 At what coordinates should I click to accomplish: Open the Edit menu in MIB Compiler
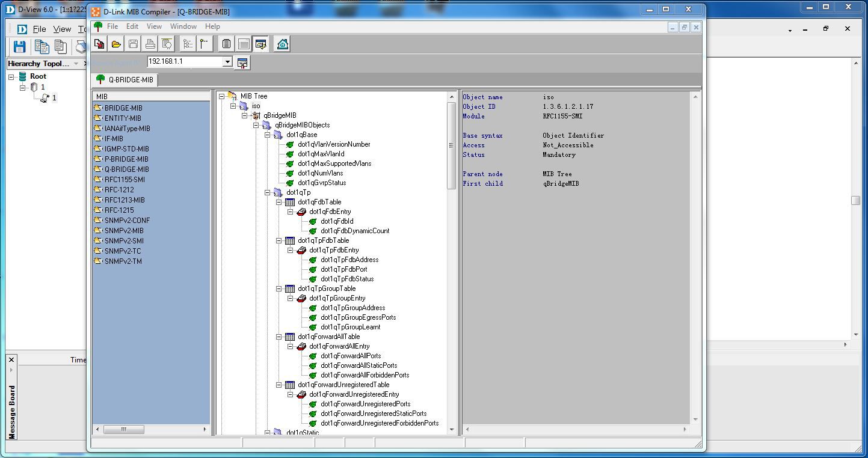tap(132, 26)
